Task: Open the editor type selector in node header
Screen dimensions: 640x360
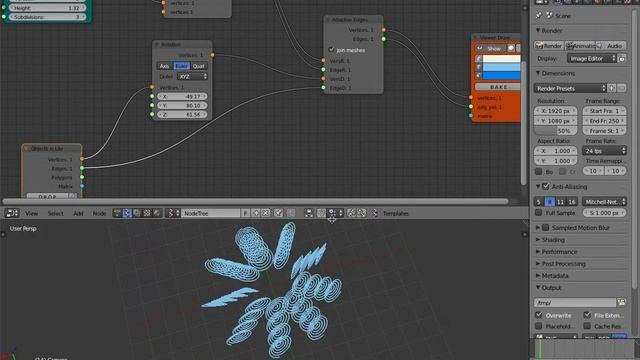Action: (x=12, y=213)
